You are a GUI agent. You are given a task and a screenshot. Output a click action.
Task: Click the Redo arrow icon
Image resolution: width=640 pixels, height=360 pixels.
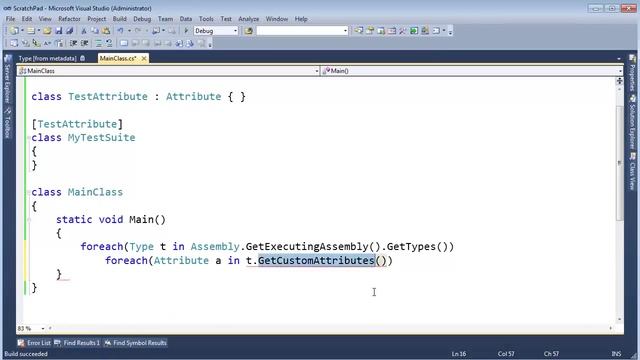pos(138,31)
